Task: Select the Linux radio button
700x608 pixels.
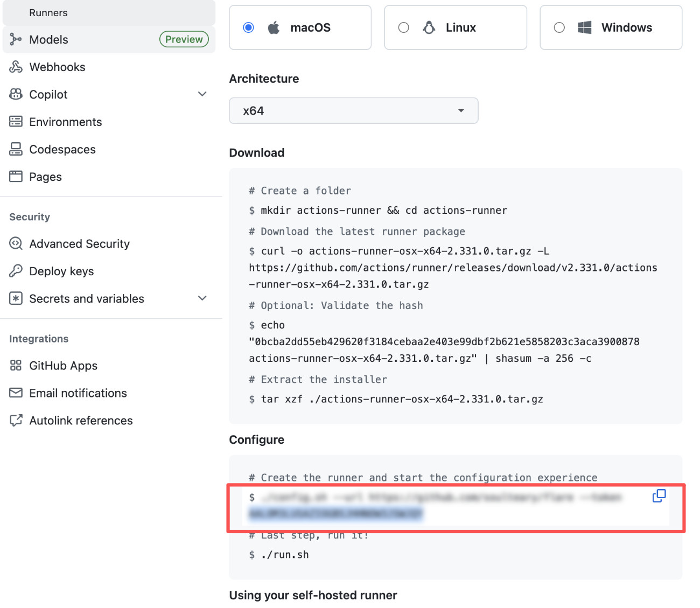Action: coord(403,27)
